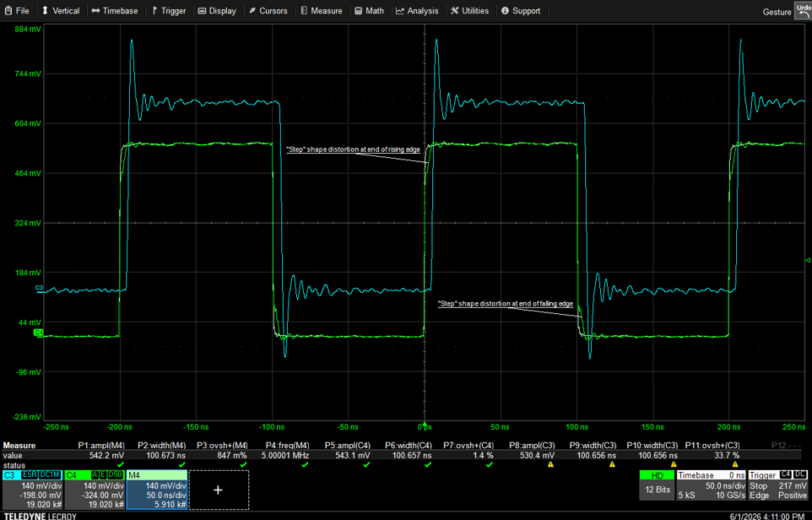Click the P2:width(M4) status check mark
This screenshot has height=520, width=812.
tap(182, 465)
